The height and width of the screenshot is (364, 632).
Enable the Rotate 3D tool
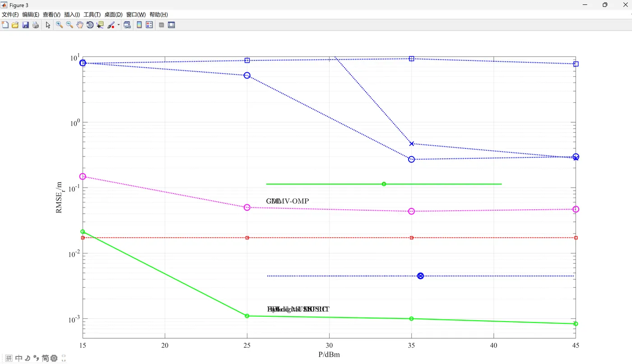click(90, 25)
